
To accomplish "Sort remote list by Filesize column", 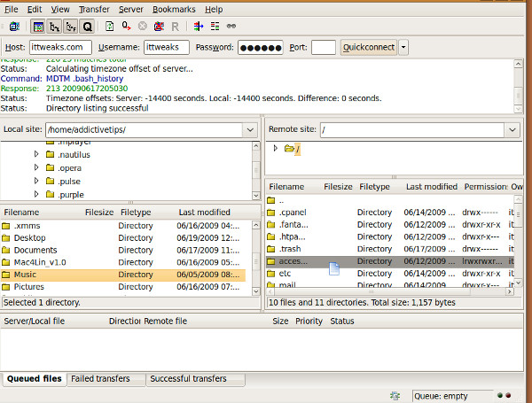I will 338,187.
